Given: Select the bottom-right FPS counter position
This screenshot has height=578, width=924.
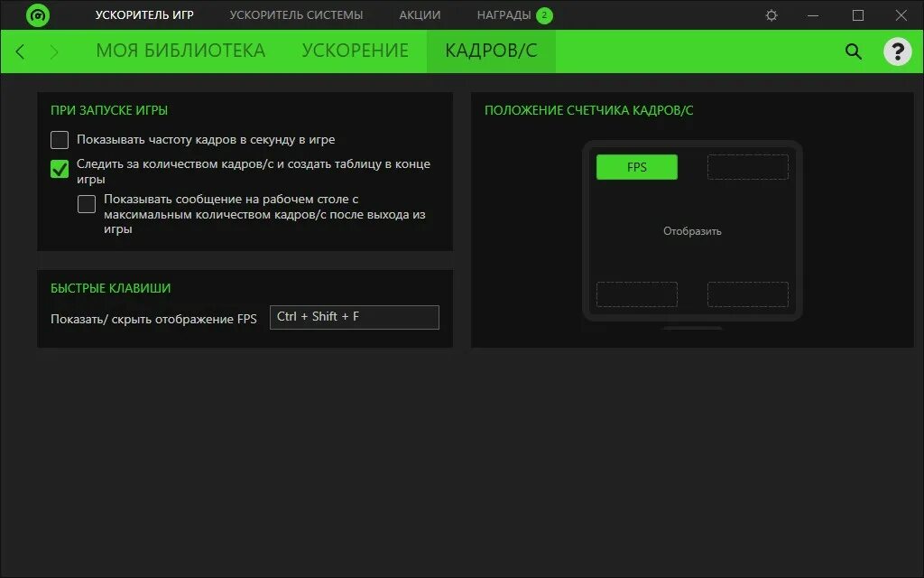Looking at the screenshot, I should click(x=748, y=294).
